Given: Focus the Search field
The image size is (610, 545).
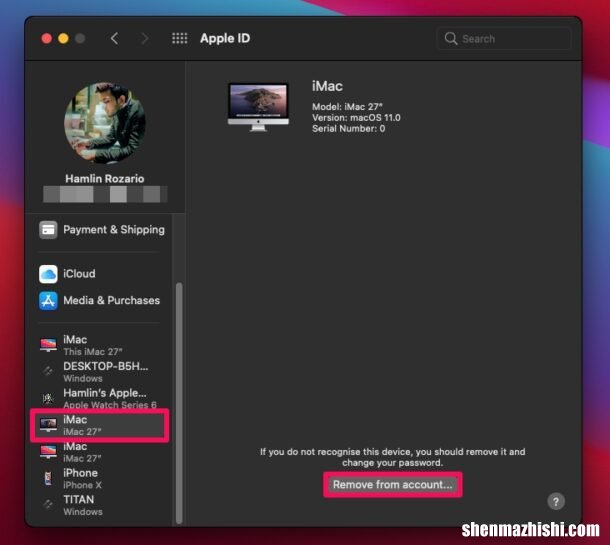Looking at the screenshot, I should click(504, 39).
